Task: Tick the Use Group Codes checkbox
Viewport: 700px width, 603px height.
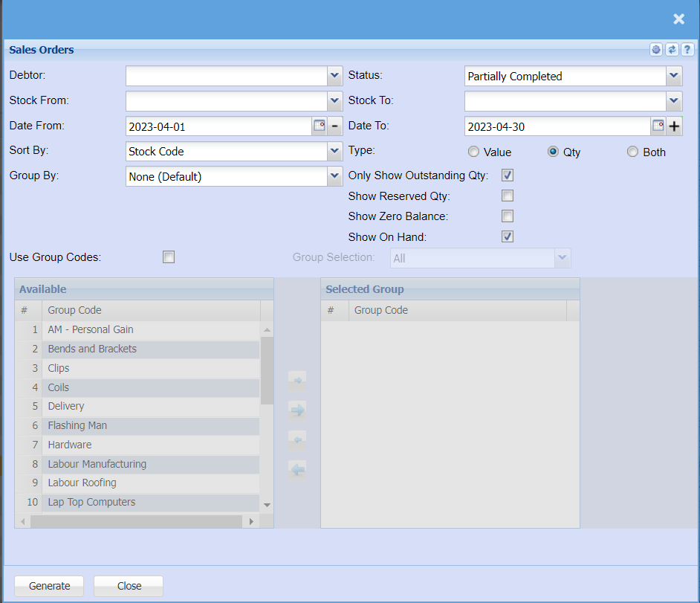Action: point(169,257)
